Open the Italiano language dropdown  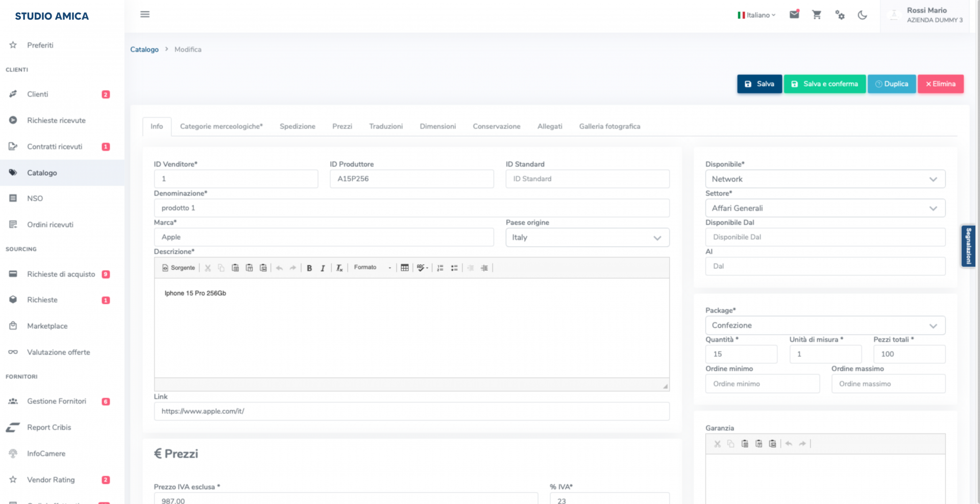756,15
